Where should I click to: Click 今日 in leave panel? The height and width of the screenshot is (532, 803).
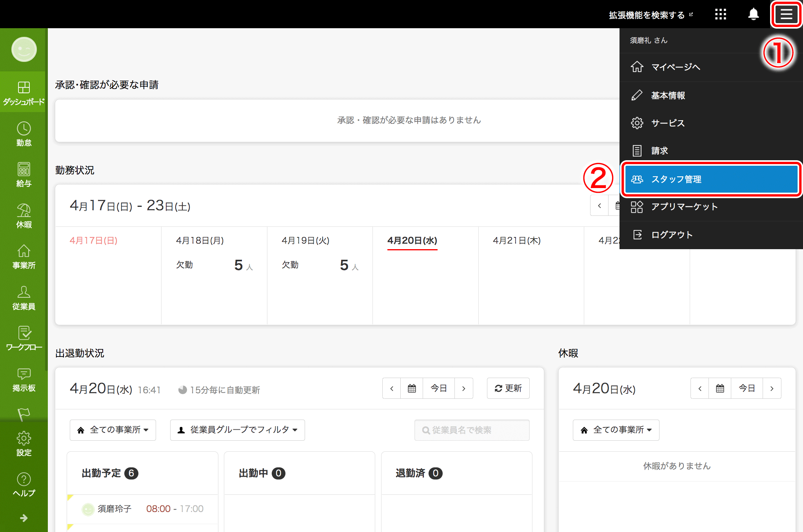[747, 388]
